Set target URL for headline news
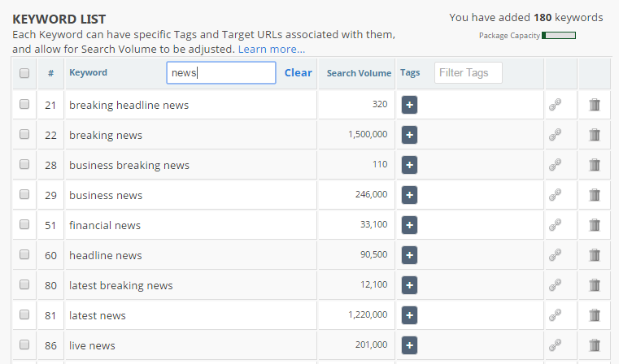The width and height of the screenshot is (619, 364). coord(555,255)
